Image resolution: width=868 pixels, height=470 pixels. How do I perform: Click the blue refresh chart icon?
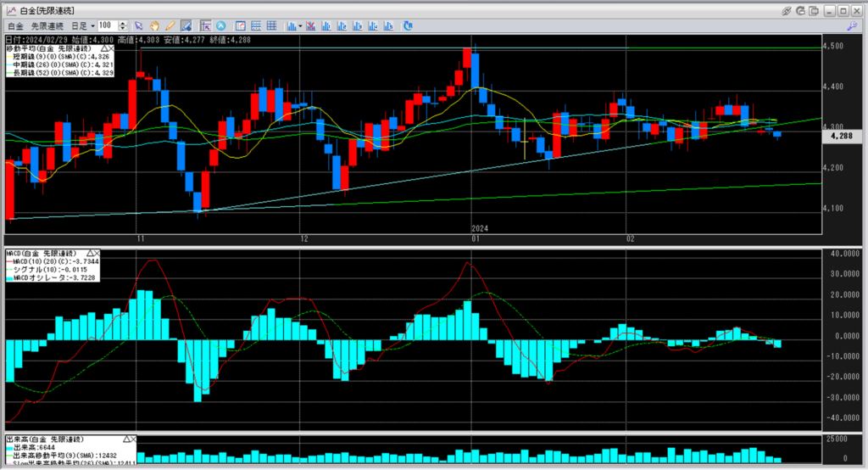(408, 25)
